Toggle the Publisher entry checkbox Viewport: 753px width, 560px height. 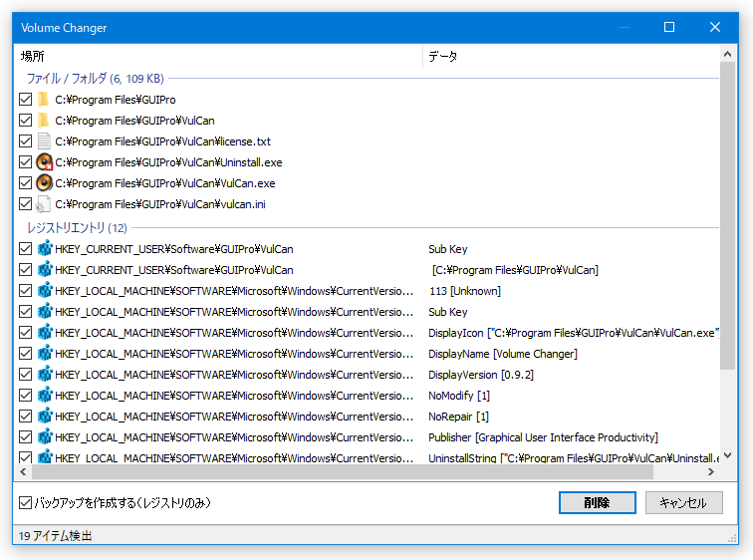(x=26, y=437)
